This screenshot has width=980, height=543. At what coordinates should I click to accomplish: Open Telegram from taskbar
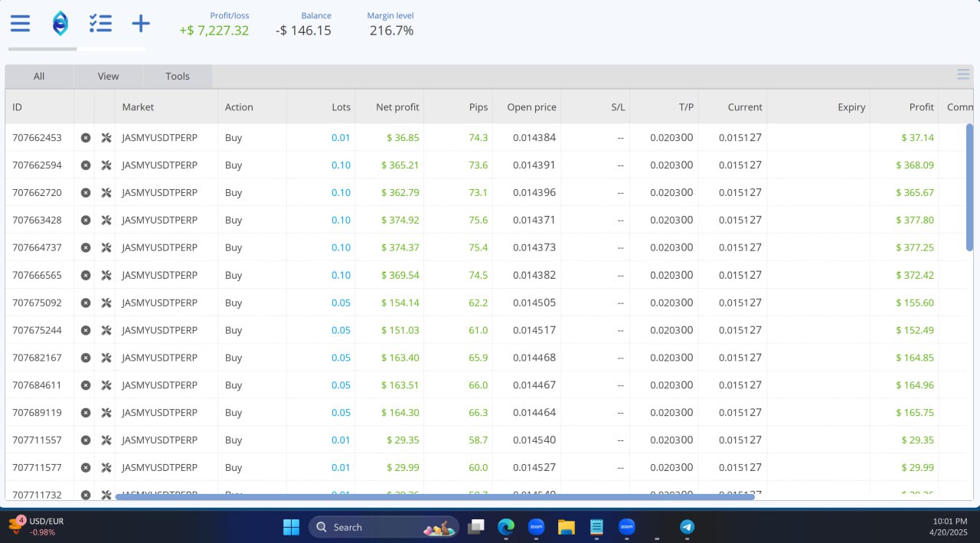tap(687, 527)
